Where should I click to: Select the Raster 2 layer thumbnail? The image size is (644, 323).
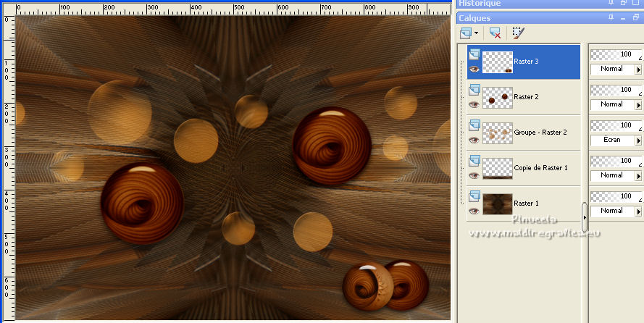pyautogui.click(x=498, y=98)
